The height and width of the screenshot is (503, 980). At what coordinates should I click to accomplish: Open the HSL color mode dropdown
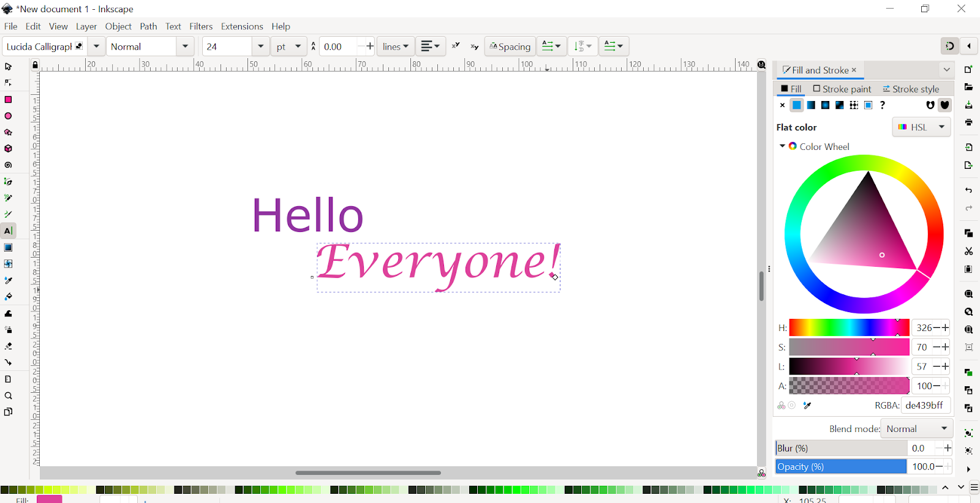coord(921,127)
